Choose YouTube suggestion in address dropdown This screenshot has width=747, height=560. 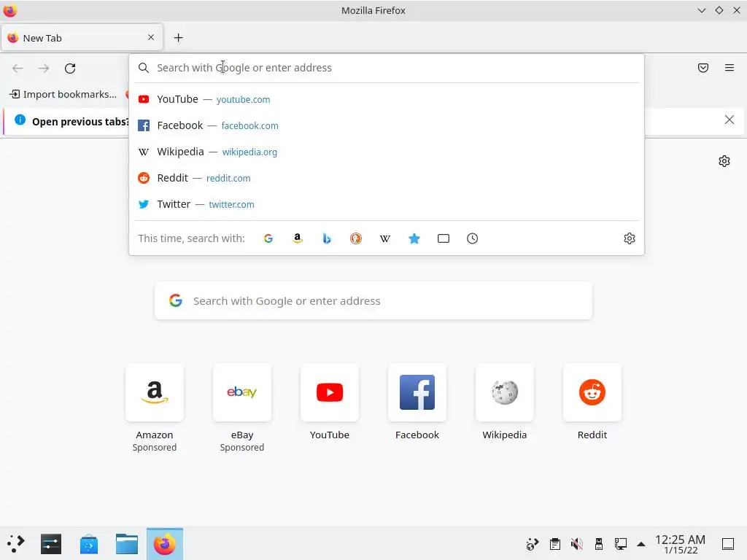pos(387,99)
